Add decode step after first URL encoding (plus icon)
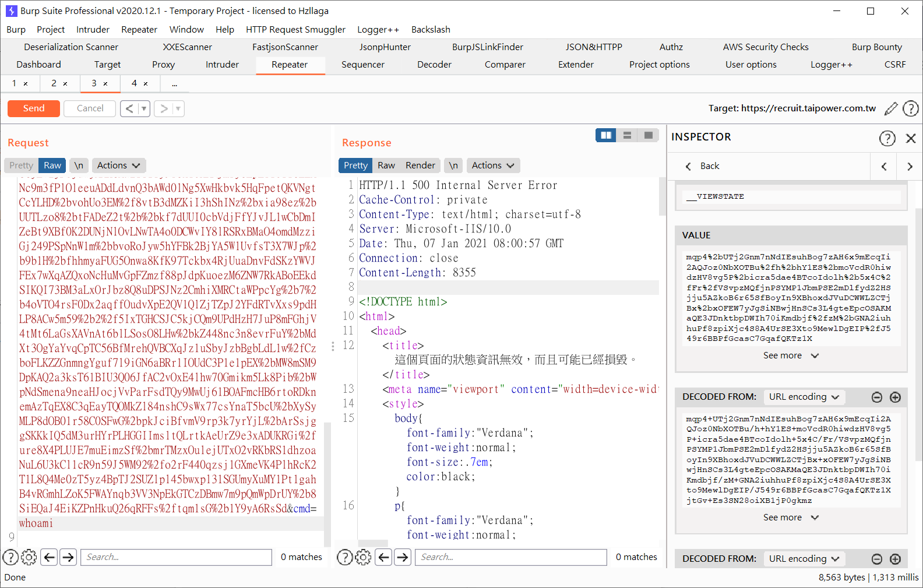This screenshot has height=588, width=923. [x=896, y=397]
